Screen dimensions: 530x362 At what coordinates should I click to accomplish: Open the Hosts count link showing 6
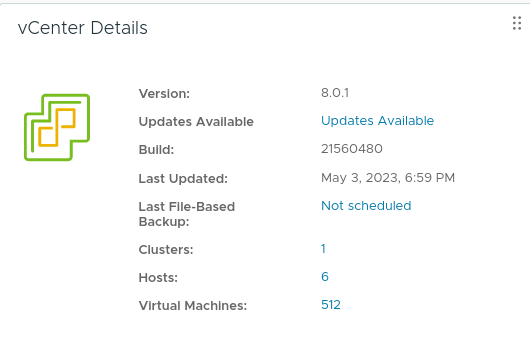pos(325,277)
